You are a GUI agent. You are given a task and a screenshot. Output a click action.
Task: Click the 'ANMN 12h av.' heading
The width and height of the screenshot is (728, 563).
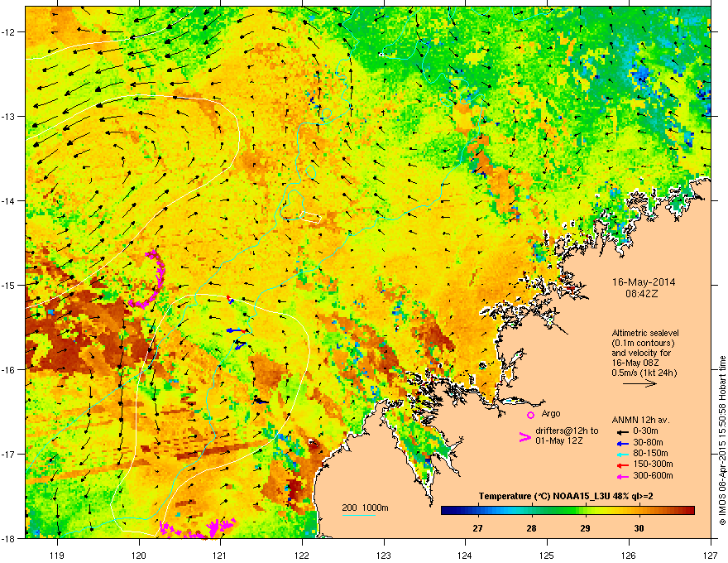[x=640, y=420]
